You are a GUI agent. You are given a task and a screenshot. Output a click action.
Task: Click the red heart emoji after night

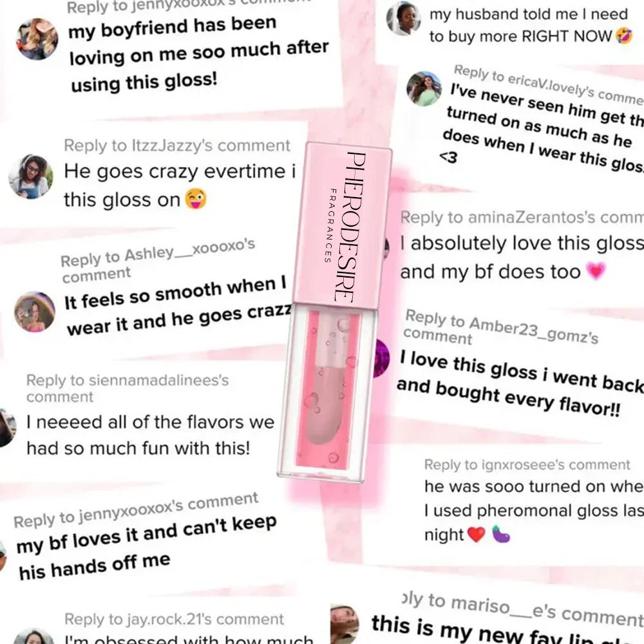click(477, 535)
